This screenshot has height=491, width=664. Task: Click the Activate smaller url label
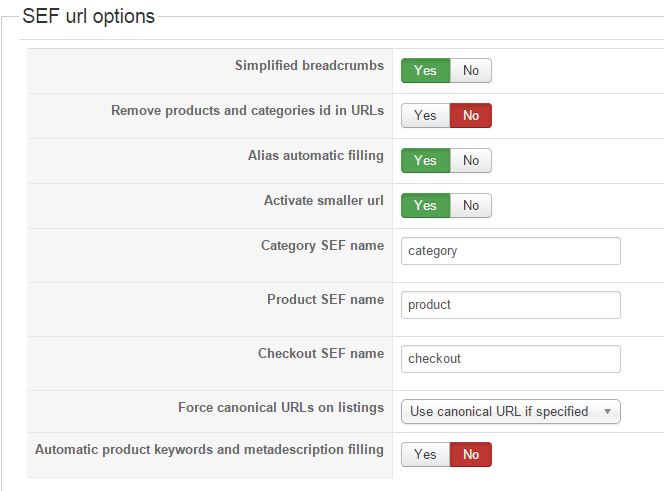click(x=323, y=200)
